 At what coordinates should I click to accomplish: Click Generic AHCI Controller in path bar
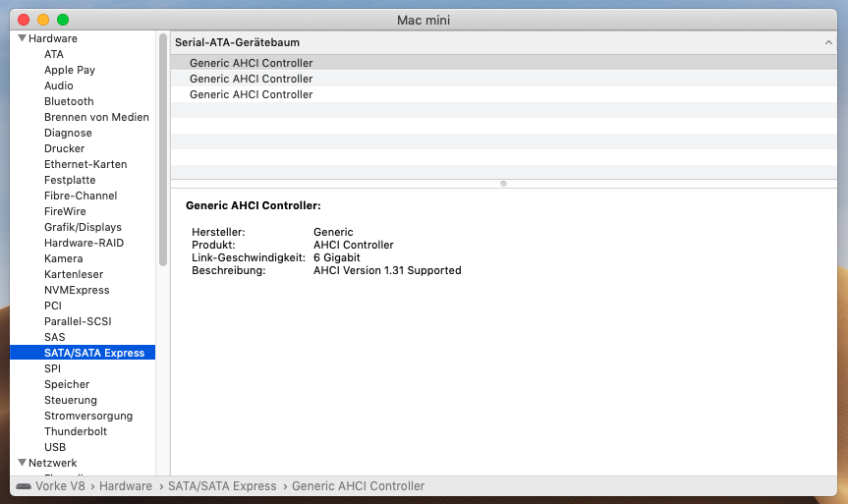click(x=358, y=486)
